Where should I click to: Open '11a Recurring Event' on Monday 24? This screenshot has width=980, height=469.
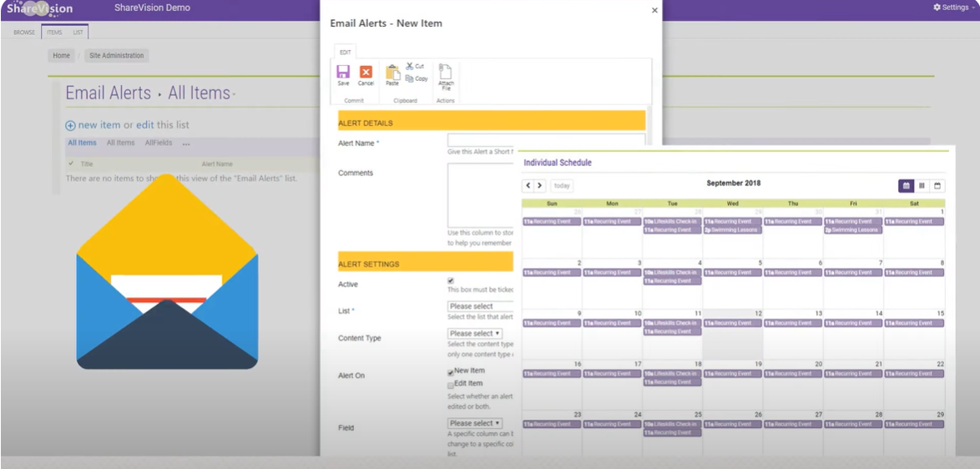612,425
